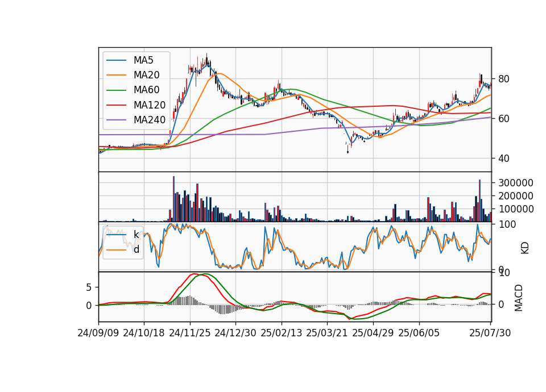Click the 24/12/30 date label
The image size is (546, 392).
pos(235,333)
